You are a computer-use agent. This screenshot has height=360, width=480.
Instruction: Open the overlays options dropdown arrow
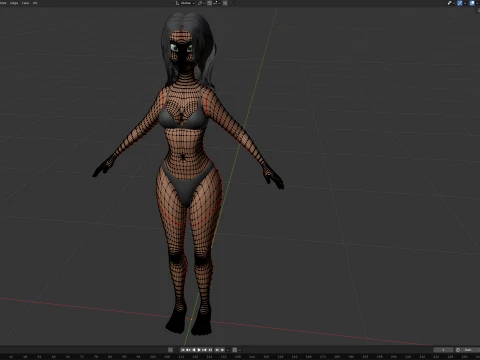477,3
